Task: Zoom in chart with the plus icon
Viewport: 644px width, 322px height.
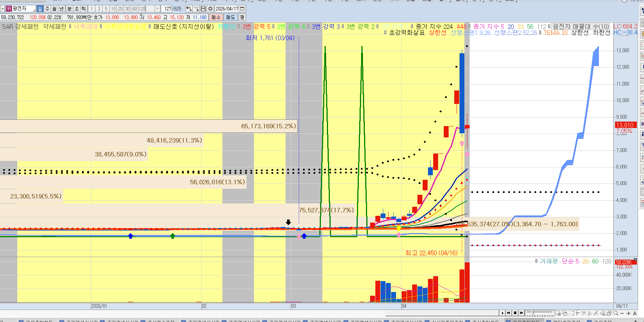Action: point(629,313)
